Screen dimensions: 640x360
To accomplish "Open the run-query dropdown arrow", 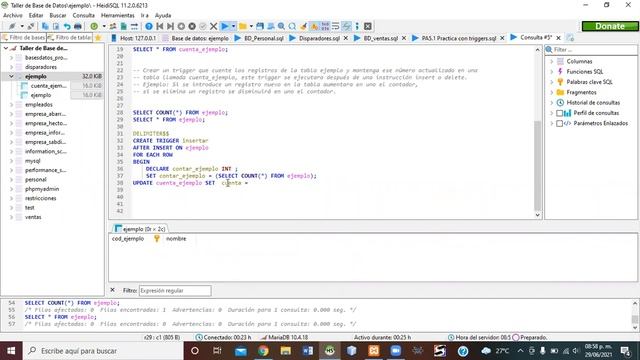I will tap(233, 26).
